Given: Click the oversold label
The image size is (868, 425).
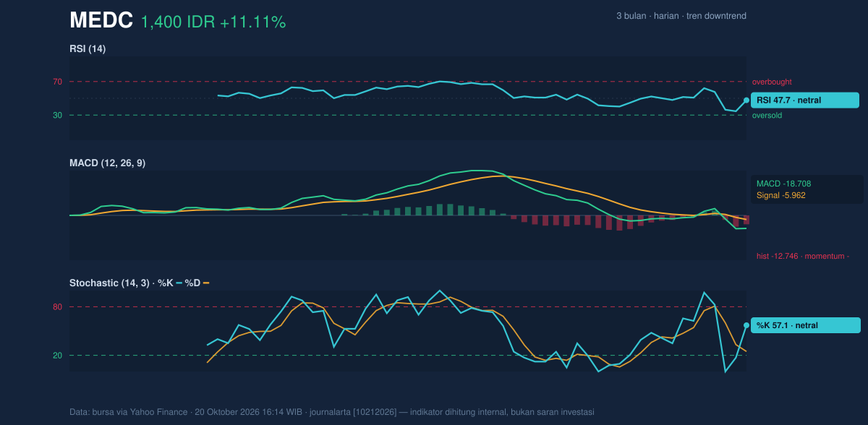Looking at the screenshot, I should (x=767, y=115).
